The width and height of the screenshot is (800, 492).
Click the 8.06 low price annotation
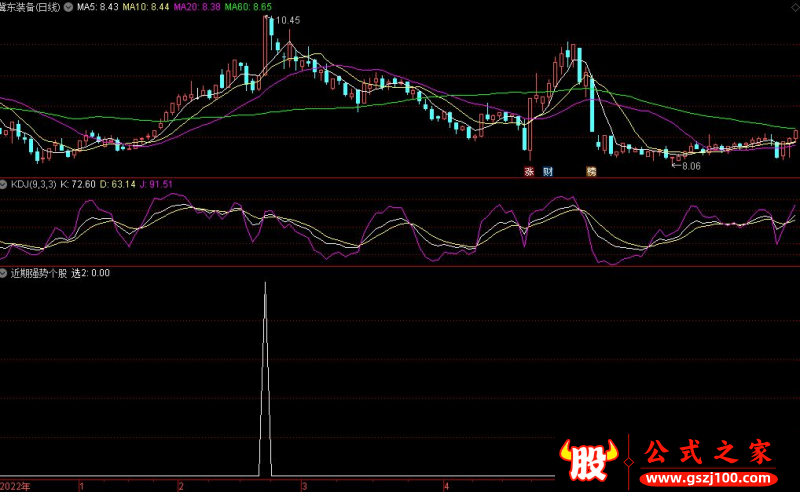(688, 166)
